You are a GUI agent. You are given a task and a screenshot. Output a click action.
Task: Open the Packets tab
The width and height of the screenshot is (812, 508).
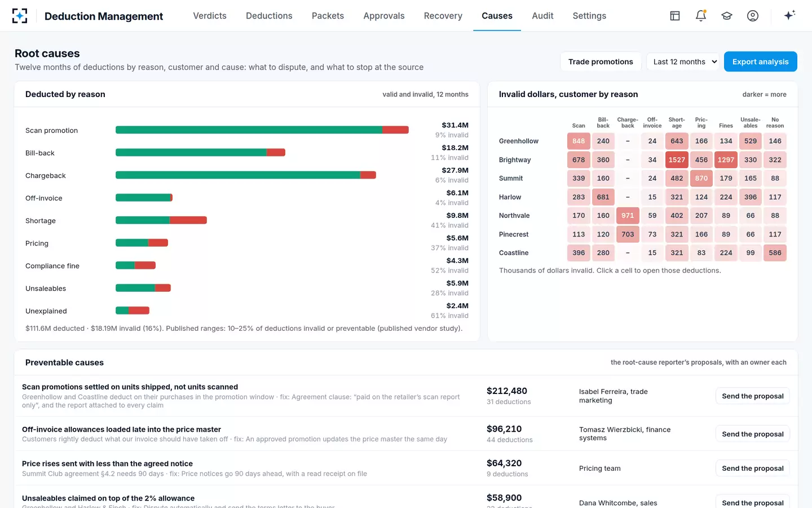[x=328, y=16]
